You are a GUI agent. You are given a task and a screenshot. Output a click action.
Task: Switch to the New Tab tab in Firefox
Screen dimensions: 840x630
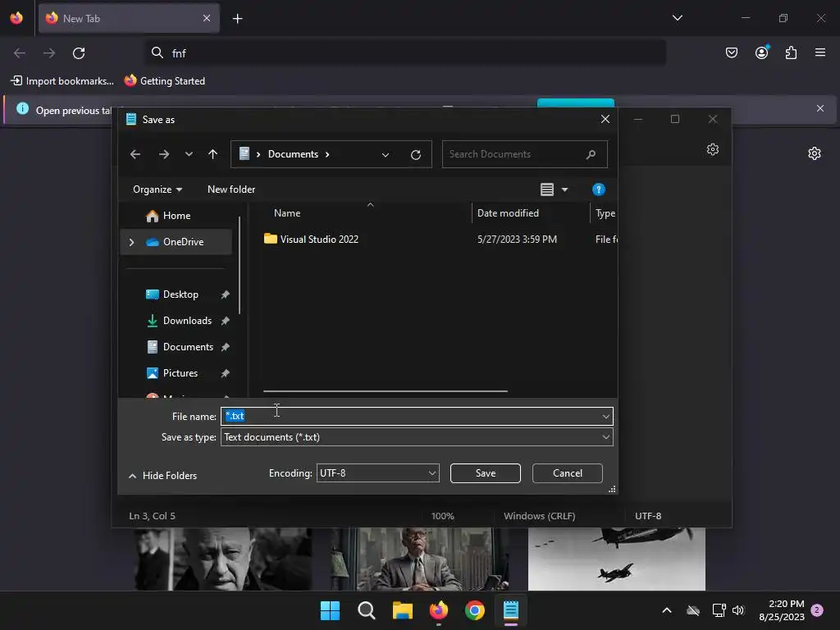coord(129,18)
